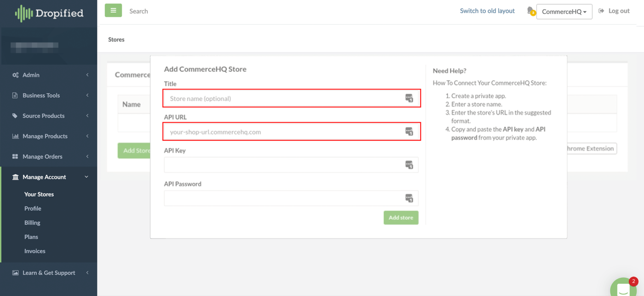Click the Admin gears icon
Screen dimensions: 644x296
point(15,75)
